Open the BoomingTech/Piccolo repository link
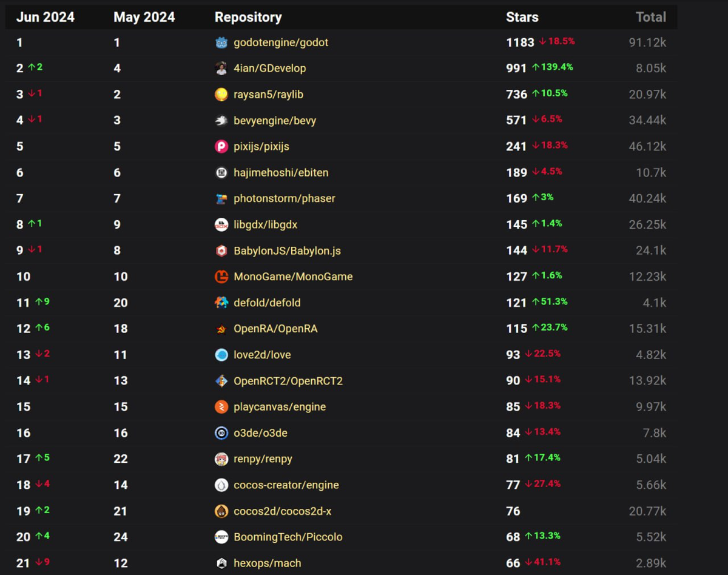728x575 pixels. point(288,537)
